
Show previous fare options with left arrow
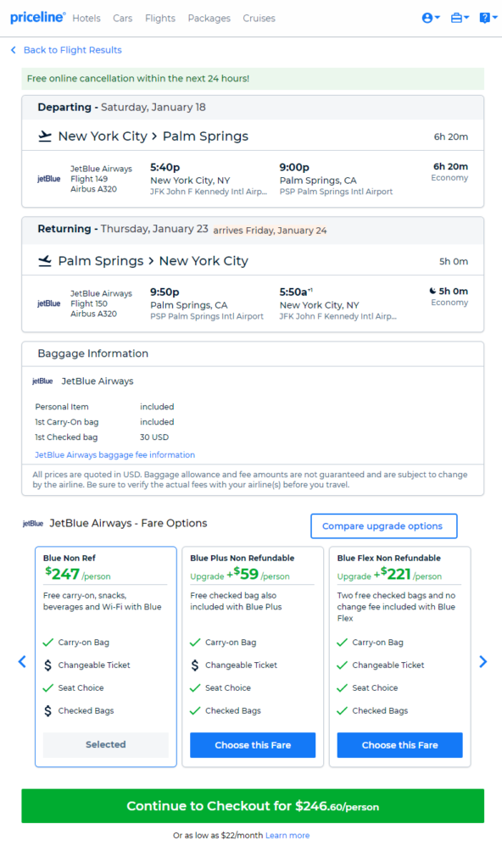tap(22, 661)
